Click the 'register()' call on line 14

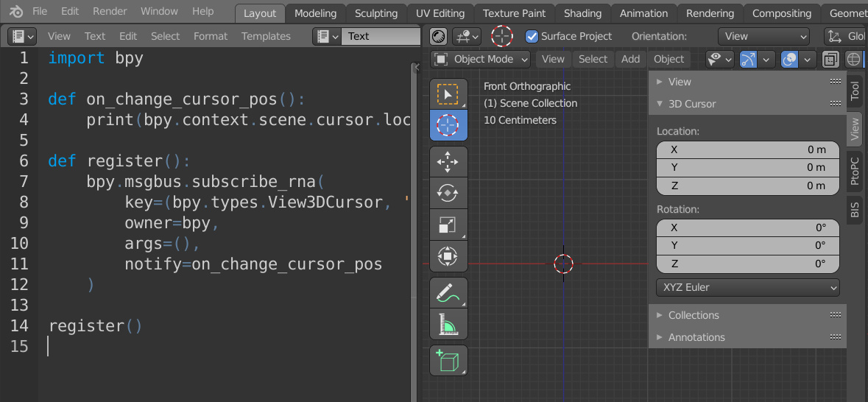96,326
